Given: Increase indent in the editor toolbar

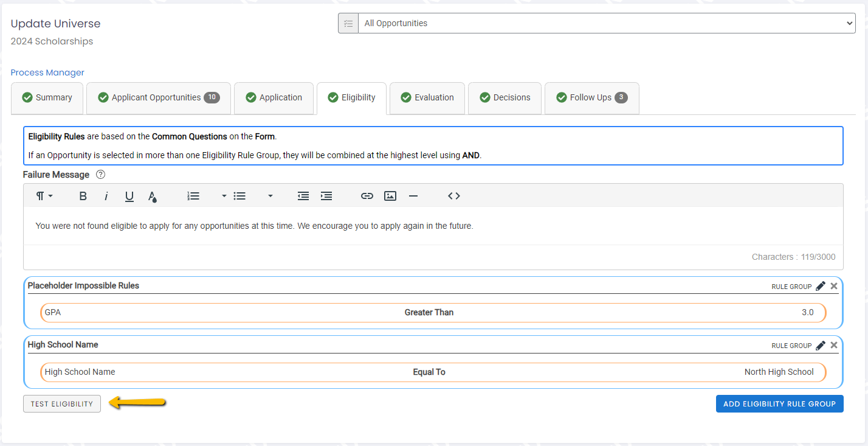Looking at the screenshot, I should click(326, 196).
